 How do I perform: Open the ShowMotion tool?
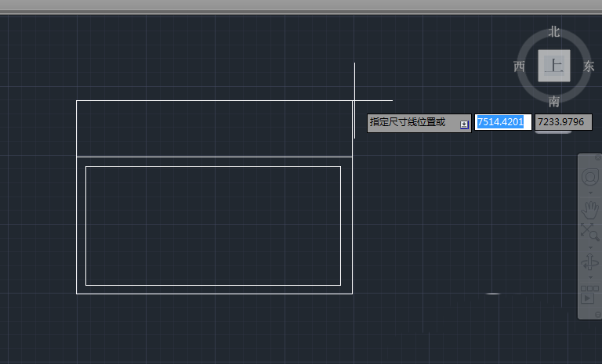[589, 294]
